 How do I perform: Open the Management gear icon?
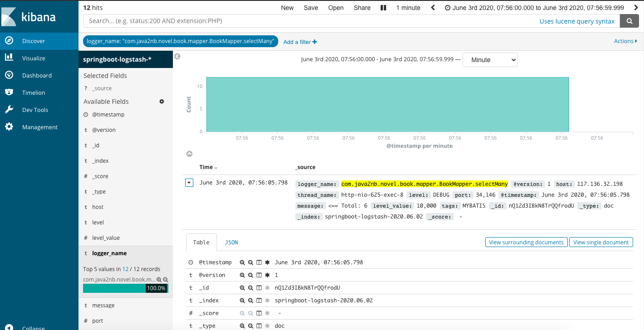click(9, 127)
